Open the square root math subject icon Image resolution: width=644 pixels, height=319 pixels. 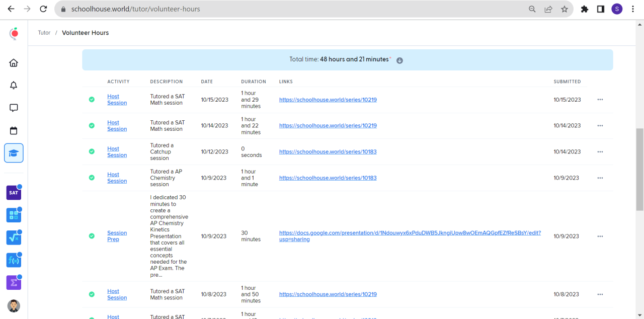point(14,237)
